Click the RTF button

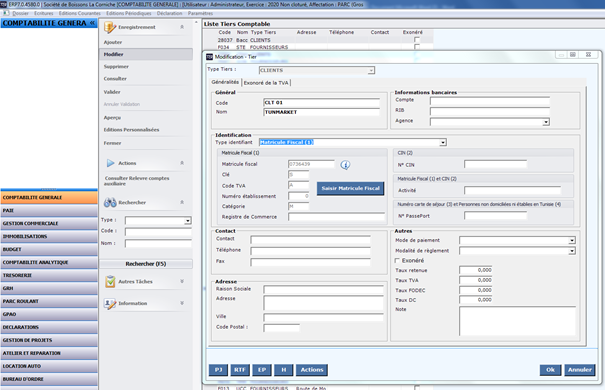point(240,370)
